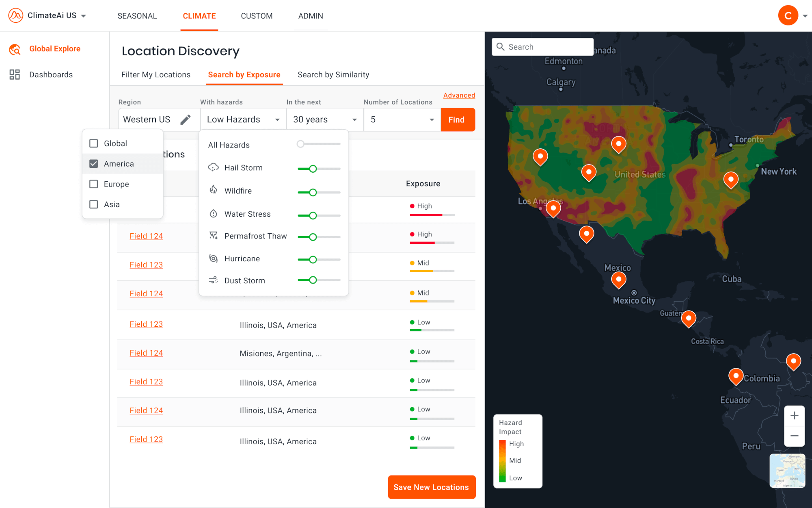This screenshot has height=508, width=812.
Task: Click the Advanced link
Action: click(459, 95)
